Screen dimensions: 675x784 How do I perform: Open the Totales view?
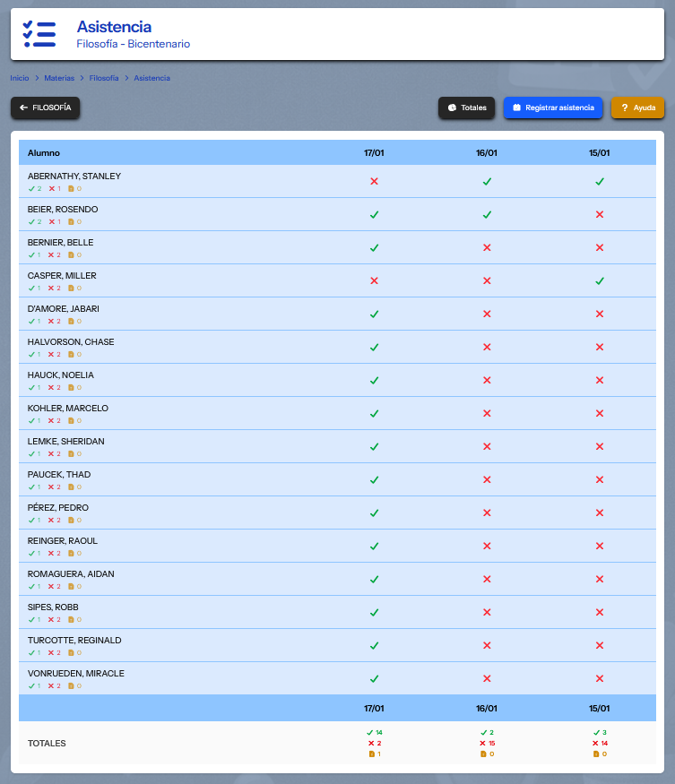[x=466, y=108]
